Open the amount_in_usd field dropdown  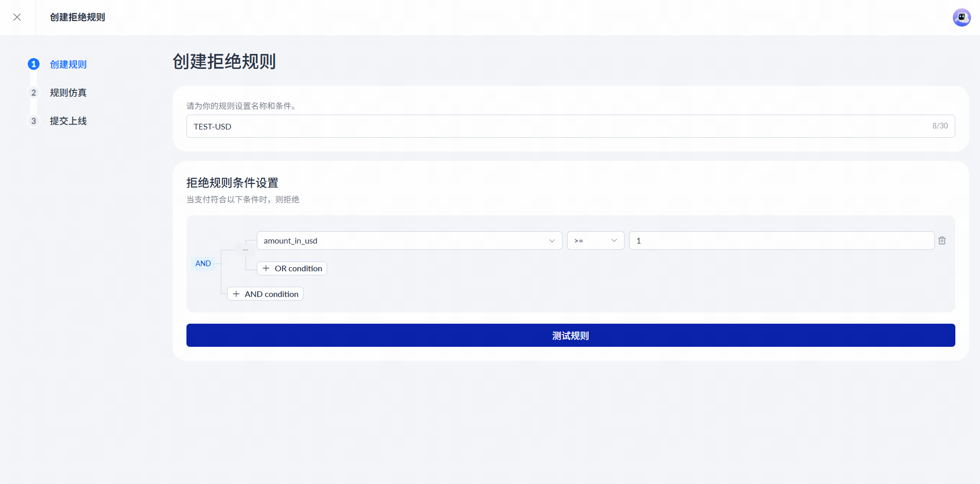[x=409, y=240]
